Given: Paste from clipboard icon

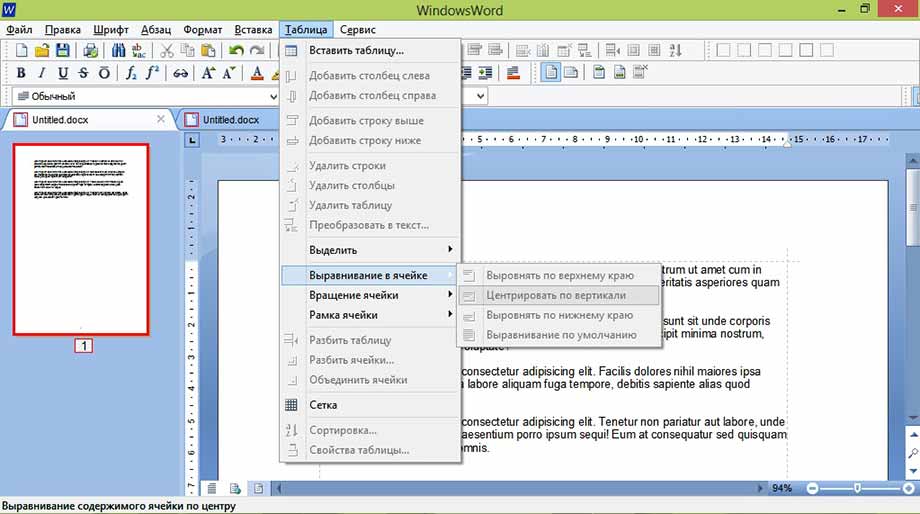Looking at the screenshot, I should [208, 50].
